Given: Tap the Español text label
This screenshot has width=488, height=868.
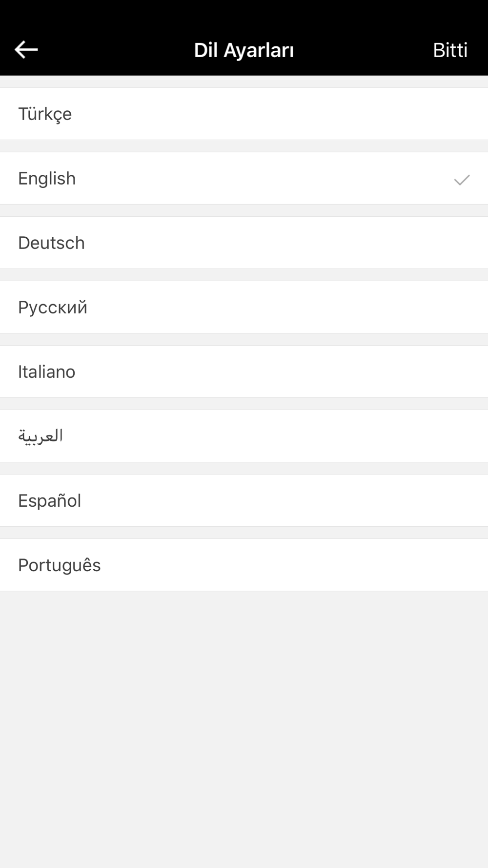Looking at the screenshot, I should [49, 501].
